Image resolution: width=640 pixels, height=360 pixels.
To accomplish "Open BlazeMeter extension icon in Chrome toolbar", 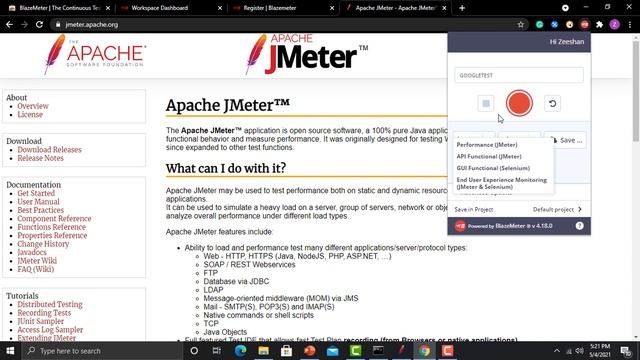I will [584, 24].
